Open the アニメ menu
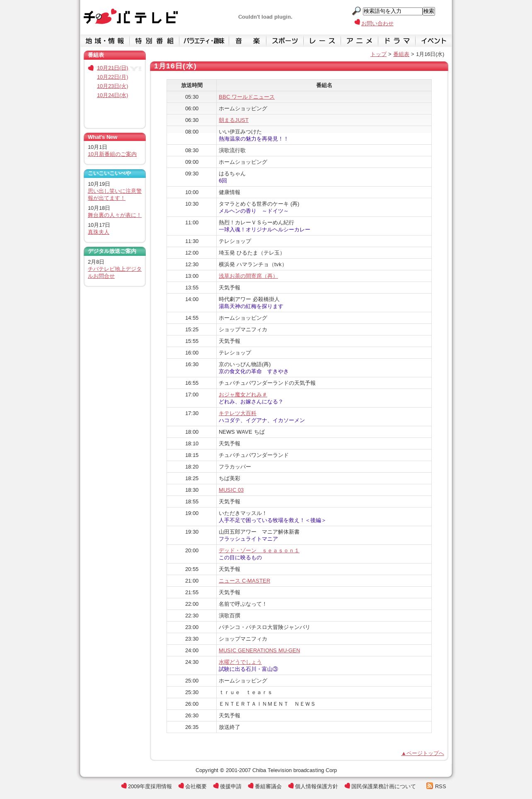Screen dimensions: 532x799 tap(359, 41)
